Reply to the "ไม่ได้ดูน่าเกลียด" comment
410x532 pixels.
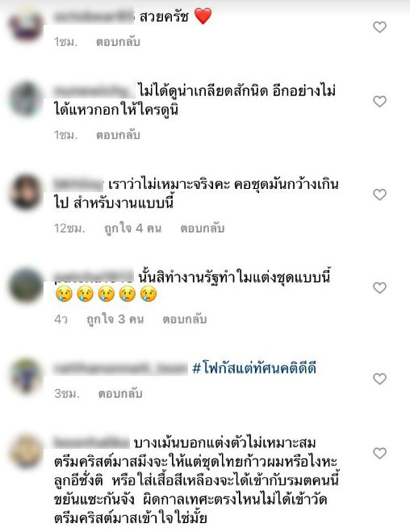pos(118,135)
